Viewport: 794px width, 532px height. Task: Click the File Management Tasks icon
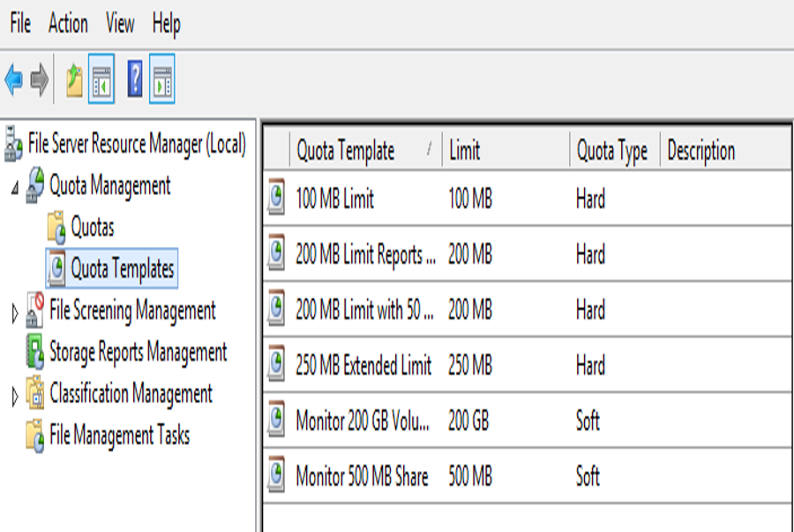(35, 435)
